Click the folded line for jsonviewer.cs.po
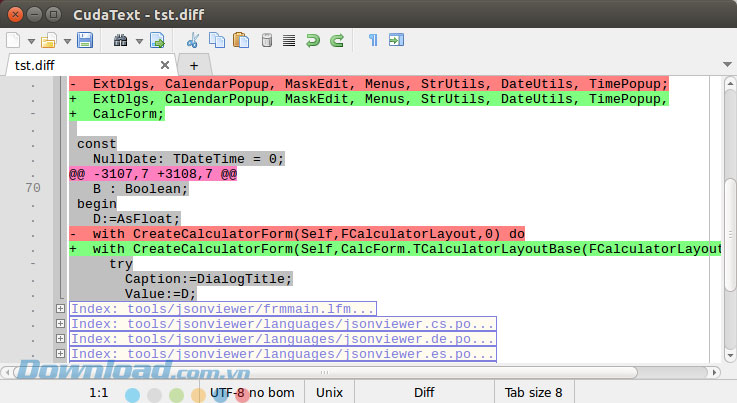737x403 pixels. point(283,324)
